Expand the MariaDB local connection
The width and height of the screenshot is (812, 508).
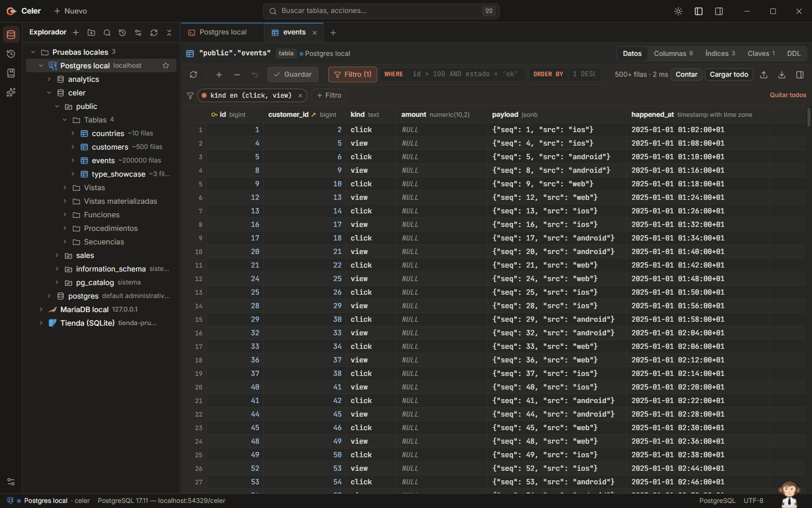point(41,310)
